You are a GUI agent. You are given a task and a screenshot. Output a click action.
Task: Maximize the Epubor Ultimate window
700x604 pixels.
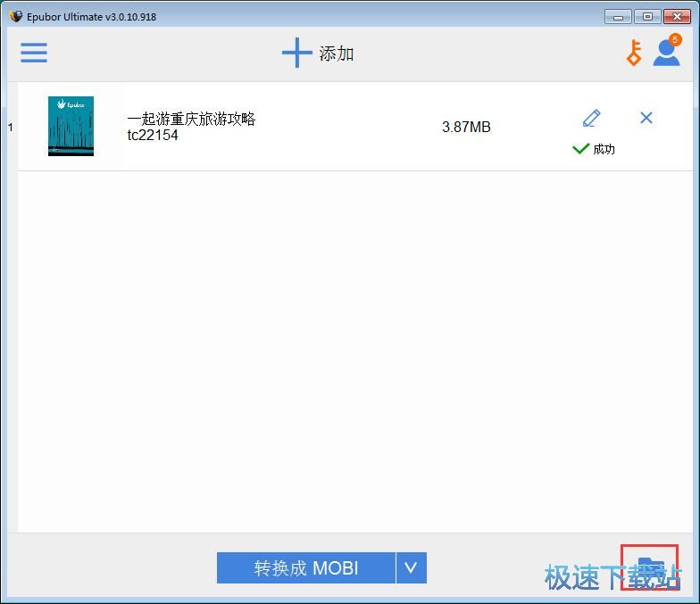coord(647,17)
